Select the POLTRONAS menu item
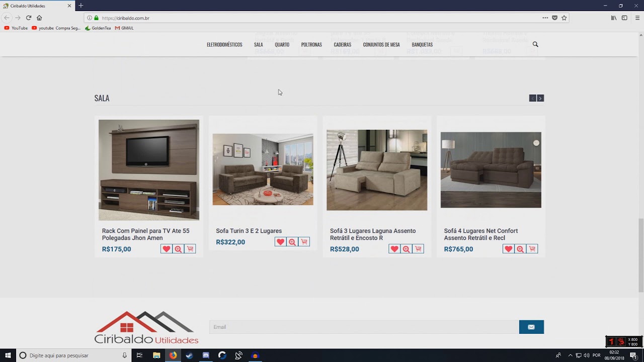Image resolution: width=644 pixels, height=362 pixels. (311, 45)
